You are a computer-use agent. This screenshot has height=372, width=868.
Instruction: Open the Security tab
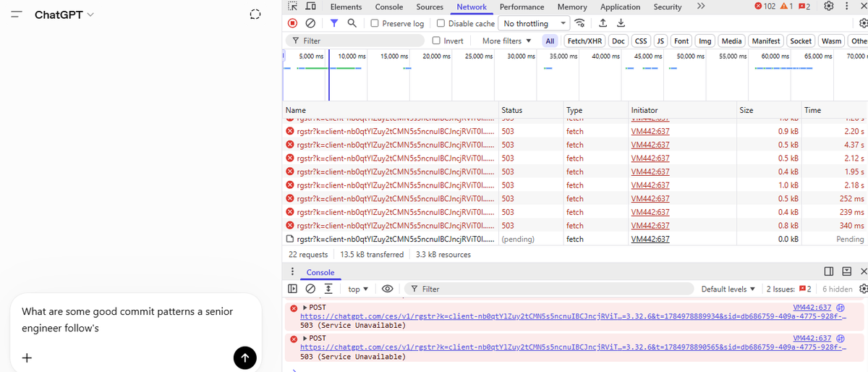tap(668, 7)
